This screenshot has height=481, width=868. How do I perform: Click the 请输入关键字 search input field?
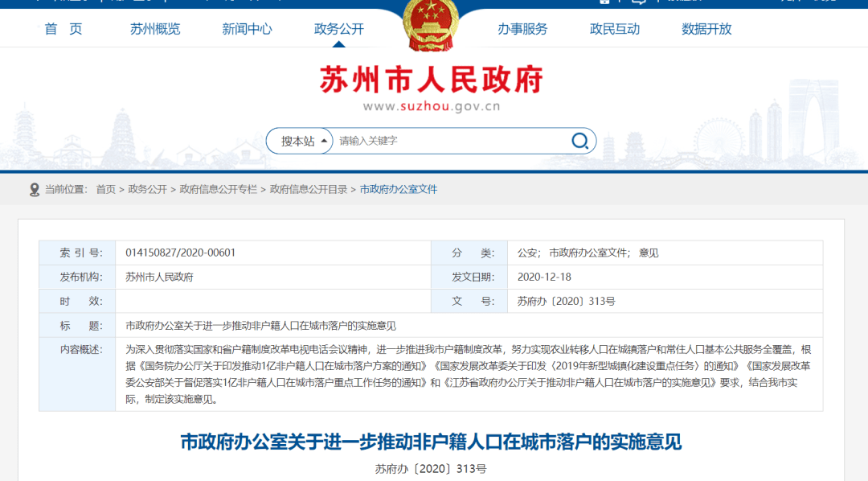pos(450,142)
